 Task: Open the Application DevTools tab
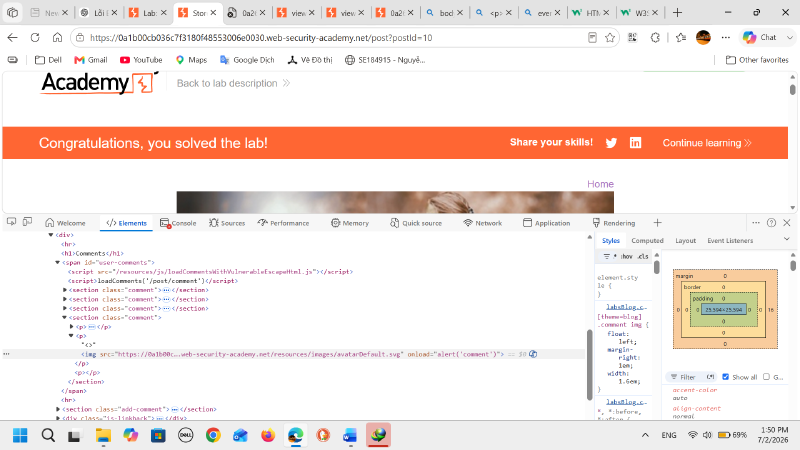coord(546,223)
